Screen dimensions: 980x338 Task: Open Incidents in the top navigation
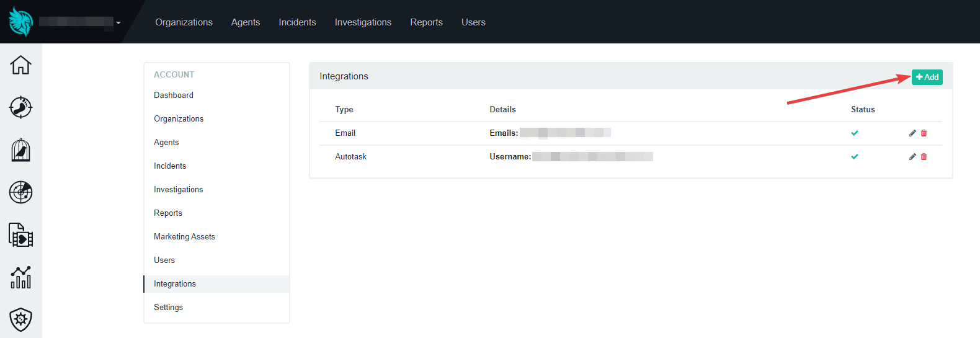point(297,22)
